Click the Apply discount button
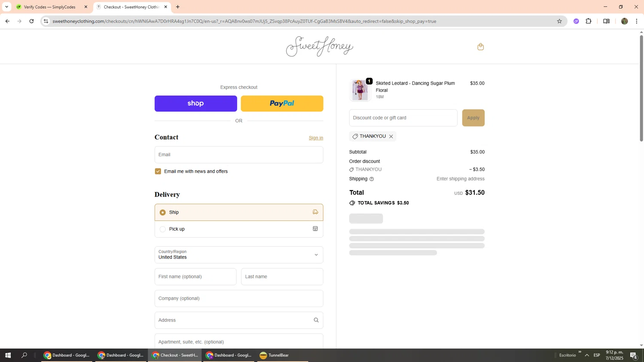The height and width of the screenshot is (362, 644). point(473,118)
